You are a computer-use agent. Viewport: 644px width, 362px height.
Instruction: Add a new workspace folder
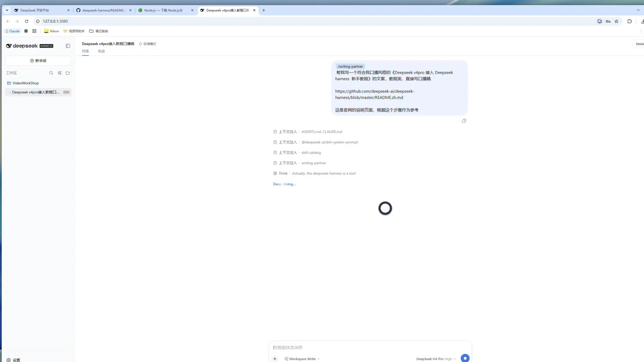coord(68,73)
